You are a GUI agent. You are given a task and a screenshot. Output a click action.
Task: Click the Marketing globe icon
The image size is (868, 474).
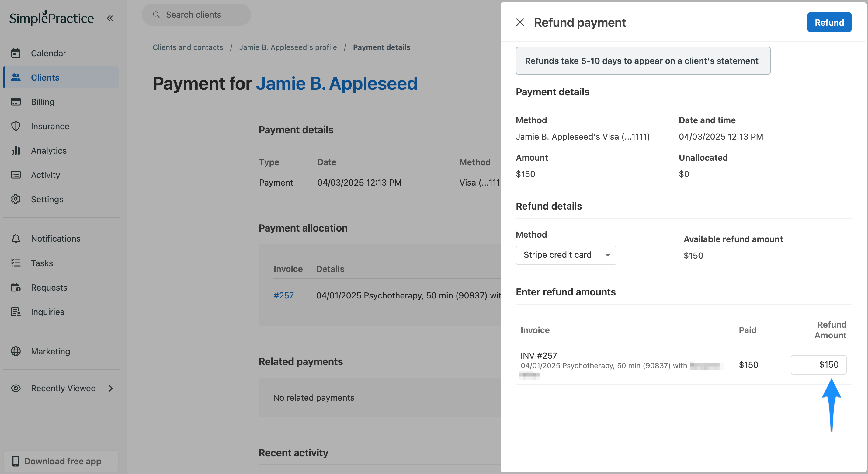coord(16,351)
